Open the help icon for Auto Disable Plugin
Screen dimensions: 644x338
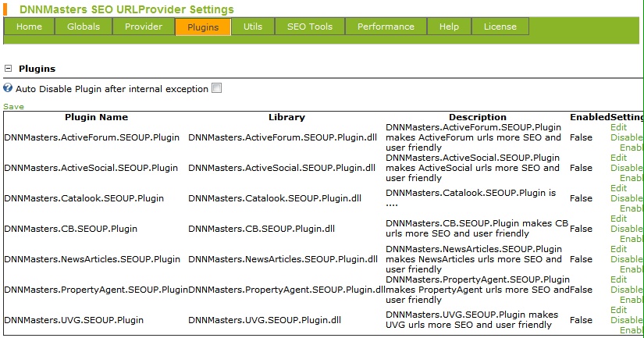(x=8, y=87)
